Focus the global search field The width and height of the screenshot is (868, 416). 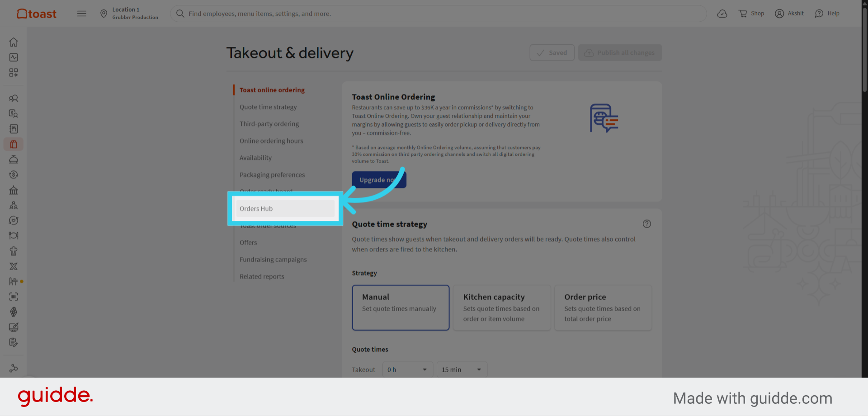(x=439, y=14)
